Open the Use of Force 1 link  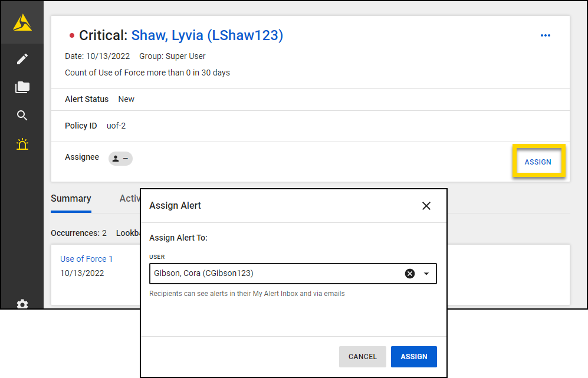click(86, 259)
